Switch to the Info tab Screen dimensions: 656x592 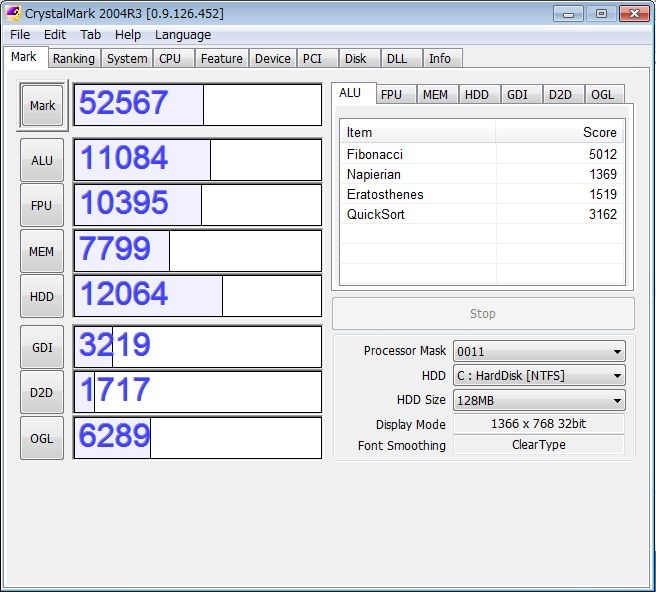pyautogui.click(x=443, y=59)
